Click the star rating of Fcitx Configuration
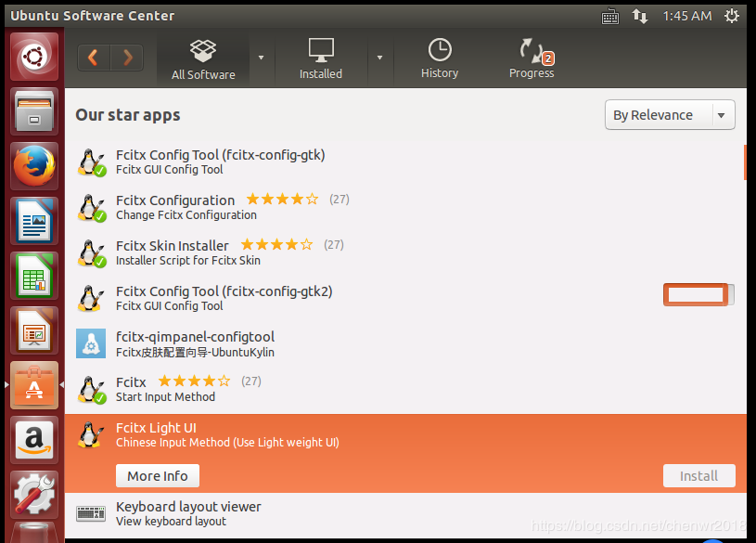Viewport: 756px width, 543px height. click(x=282, y=199)
